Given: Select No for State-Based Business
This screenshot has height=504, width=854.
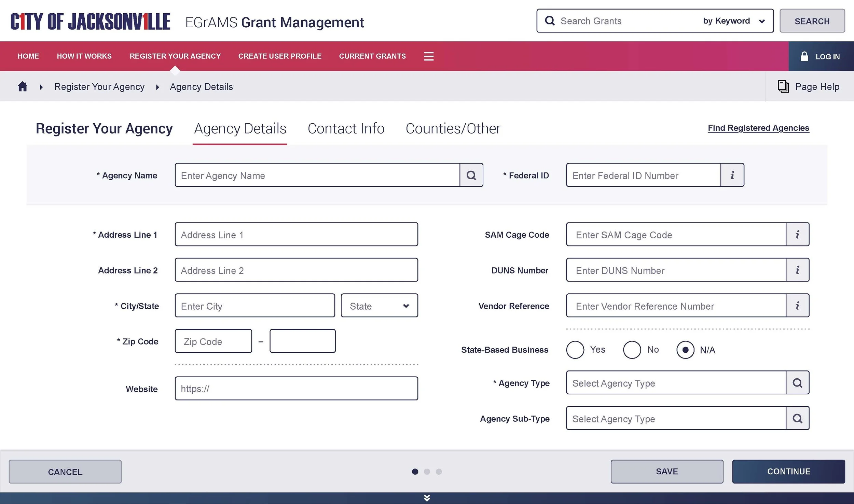Looking at the screenshot, I should coord(632,350).
